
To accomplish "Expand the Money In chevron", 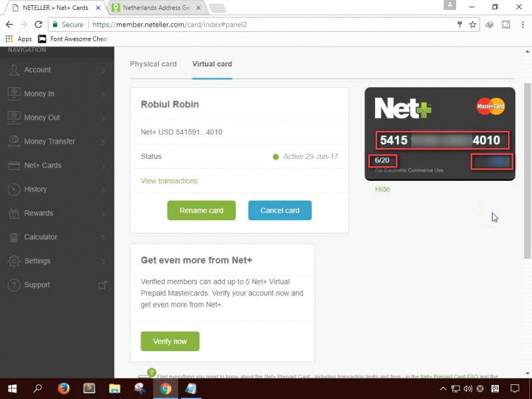I will click(x=103, y=94).
